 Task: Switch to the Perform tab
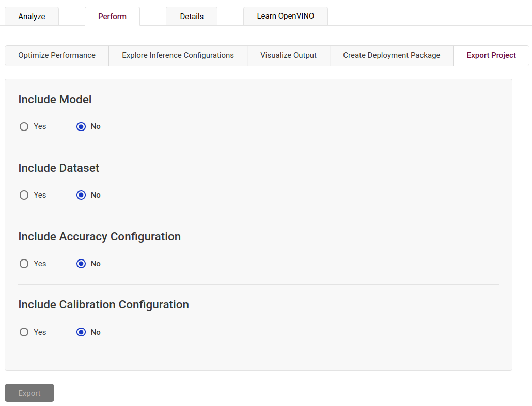pyautogui.click(x=112, y=17)
